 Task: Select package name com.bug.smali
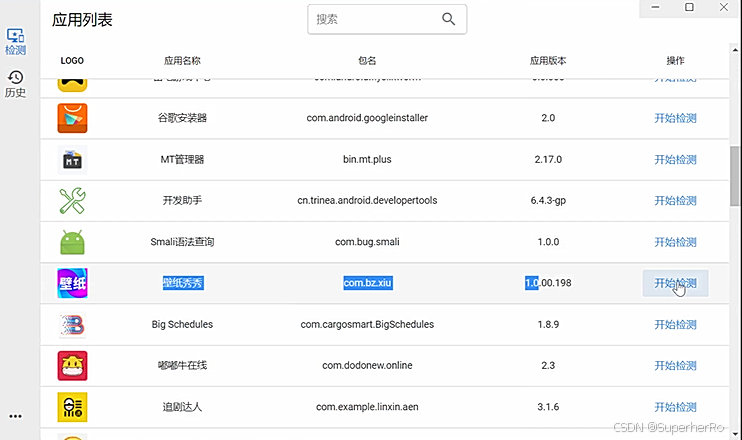[367, 242]
